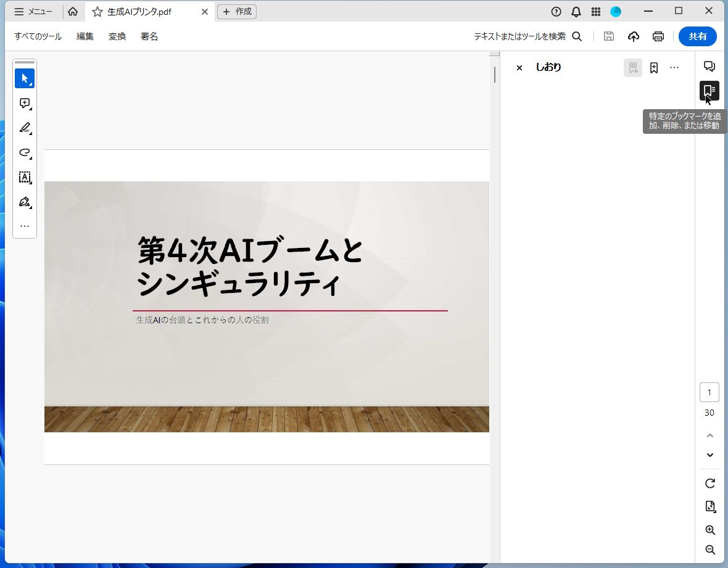
Task: Star the 生成AIプリンタ.pdf as favorite
Action: [x=96, y=11]
